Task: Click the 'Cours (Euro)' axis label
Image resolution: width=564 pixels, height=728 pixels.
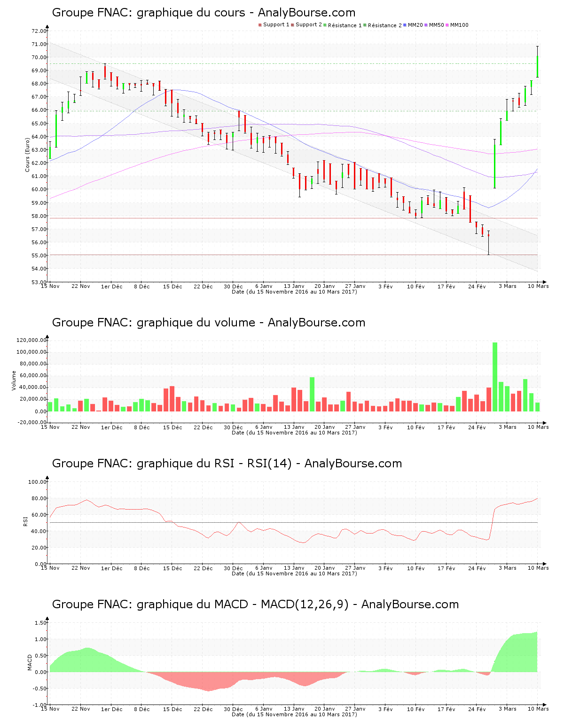Action: [x=27, y=155]
